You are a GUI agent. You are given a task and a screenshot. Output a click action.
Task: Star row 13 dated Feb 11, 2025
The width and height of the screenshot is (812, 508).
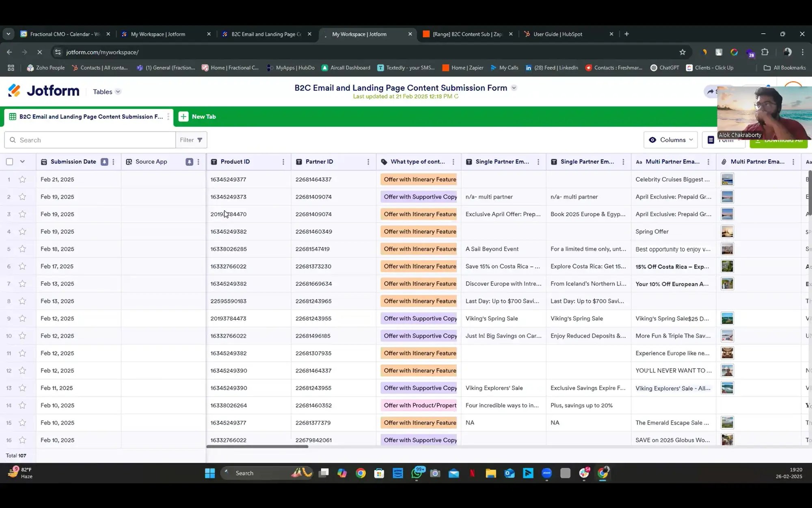pyautogui.click(x=22, y=388)
